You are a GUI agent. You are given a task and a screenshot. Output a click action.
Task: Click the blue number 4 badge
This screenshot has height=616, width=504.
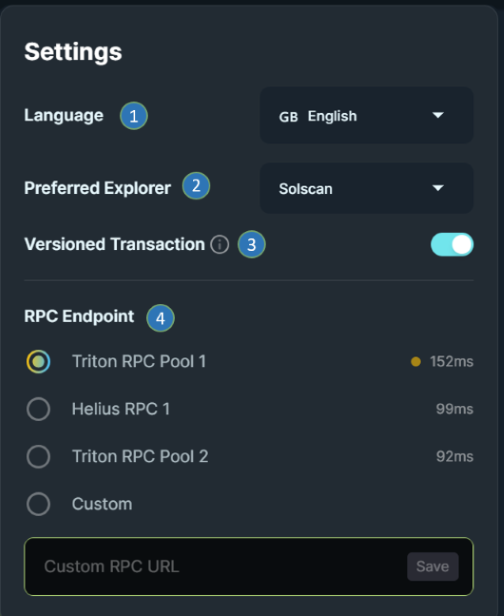pyautogui.click(x=160, y=318)
